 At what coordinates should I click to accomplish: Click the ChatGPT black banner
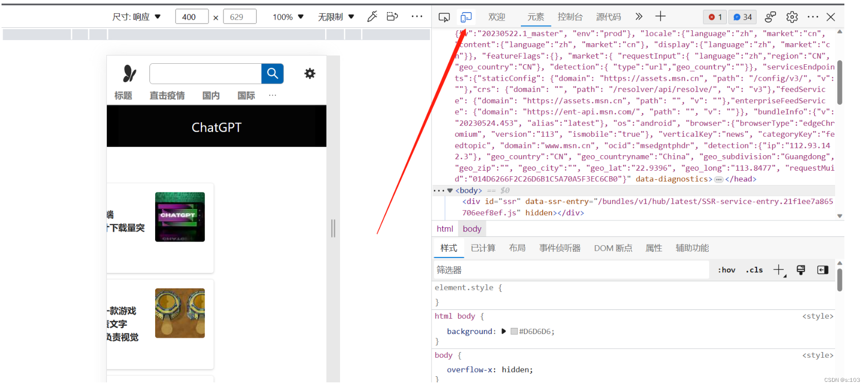216,126
